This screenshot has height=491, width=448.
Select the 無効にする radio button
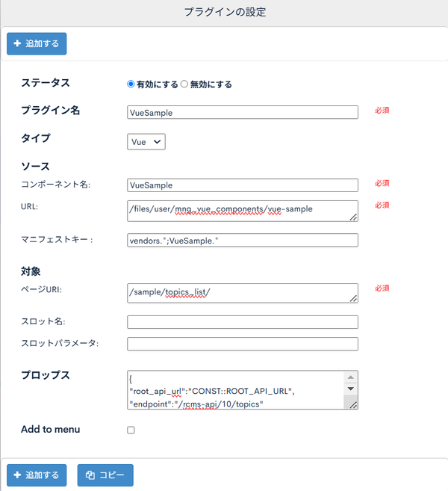click(x=184, y=84)
